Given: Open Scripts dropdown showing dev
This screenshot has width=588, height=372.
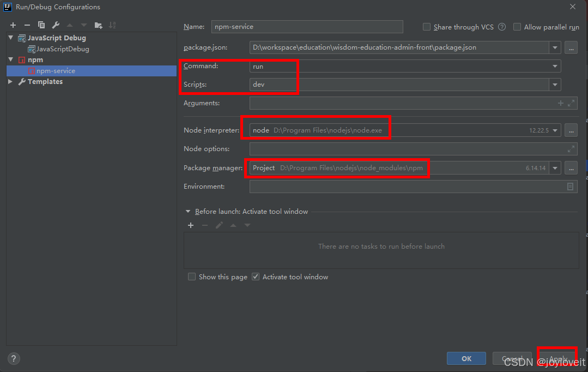Looking at the screenshot, I should 555,85.
